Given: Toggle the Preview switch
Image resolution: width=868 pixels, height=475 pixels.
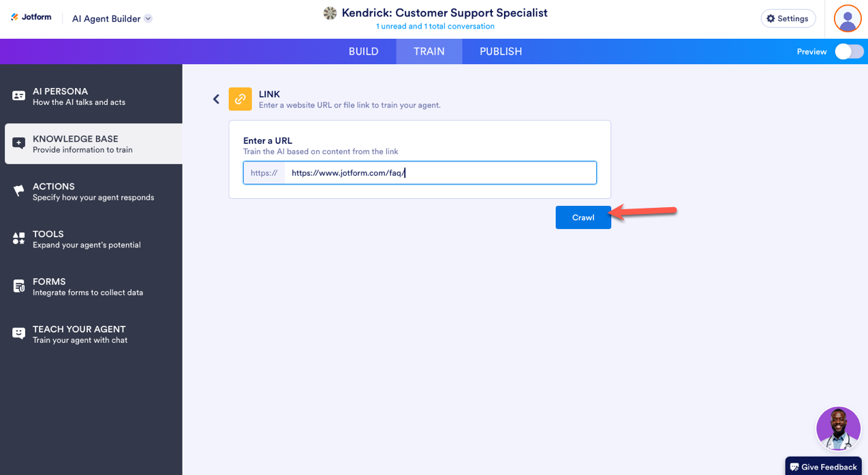Looking at the screenshot, I should pyautogui.click(x=849, y=52).
